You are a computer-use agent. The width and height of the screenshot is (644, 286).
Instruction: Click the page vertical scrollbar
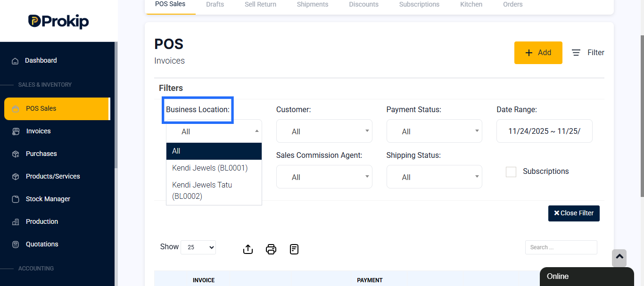tap(642, 115)
